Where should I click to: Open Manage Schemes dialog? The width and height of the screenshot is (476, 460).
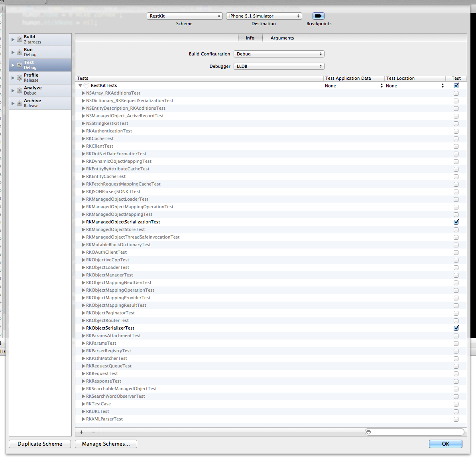coord(106,444)
